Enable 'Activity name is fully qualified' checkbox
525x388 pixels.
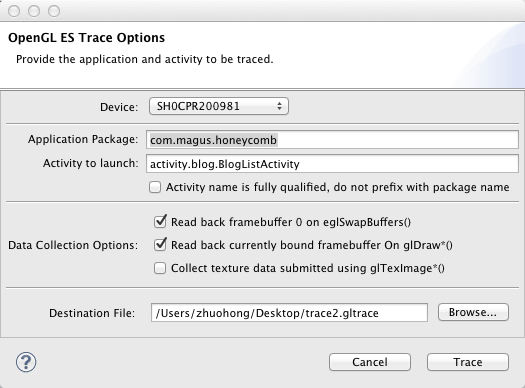point(155,187)
